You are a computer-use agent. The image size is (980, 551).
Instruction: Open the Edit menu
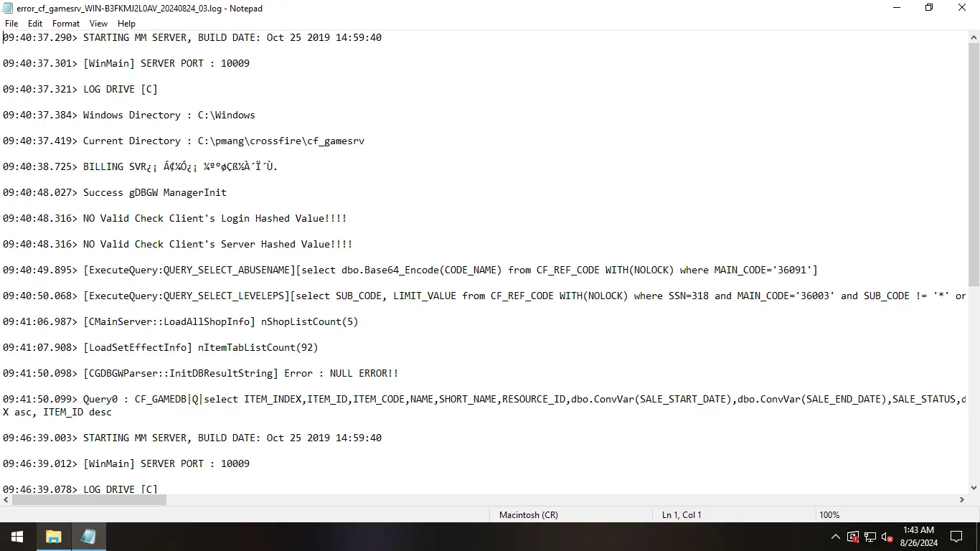coord(35,24)
